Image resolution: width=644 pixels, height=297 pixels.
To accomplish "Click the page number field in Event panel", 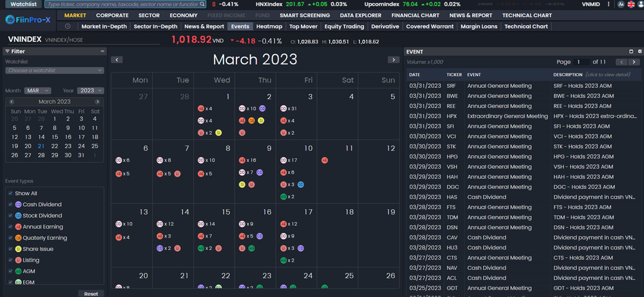I will [x=582, y=62].
